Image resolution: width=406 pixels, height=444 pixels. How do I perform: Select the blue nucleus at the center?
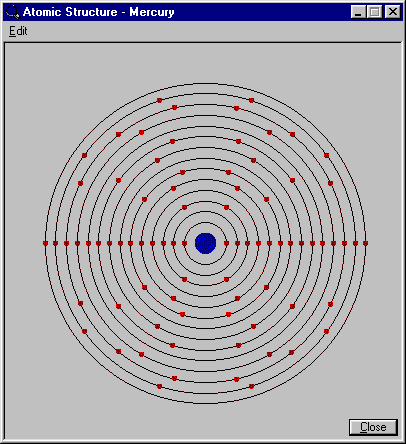click(206, 243)
